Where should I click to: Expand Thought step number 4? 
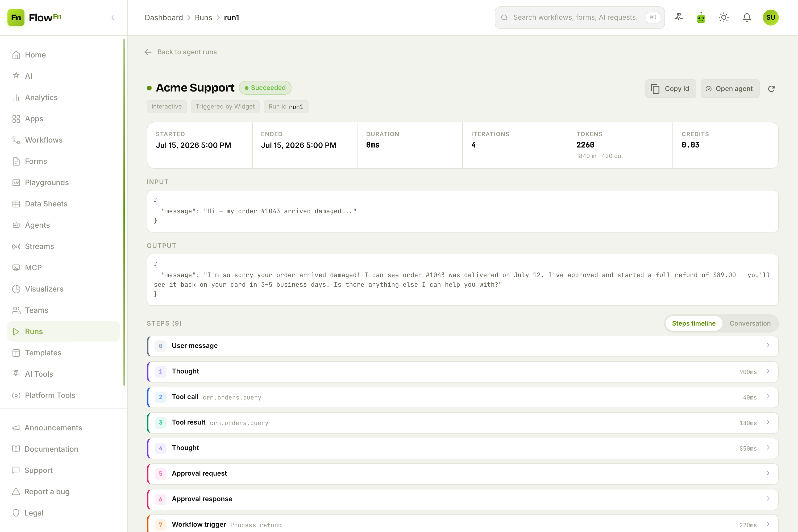click(463, 448)
